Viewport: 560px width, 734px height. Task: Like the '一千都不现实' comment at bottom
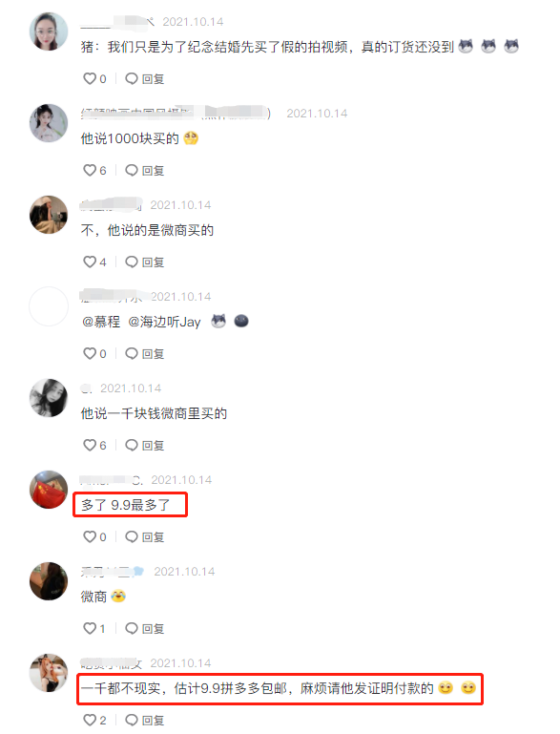pyautogui.click(x=90, y=720)
